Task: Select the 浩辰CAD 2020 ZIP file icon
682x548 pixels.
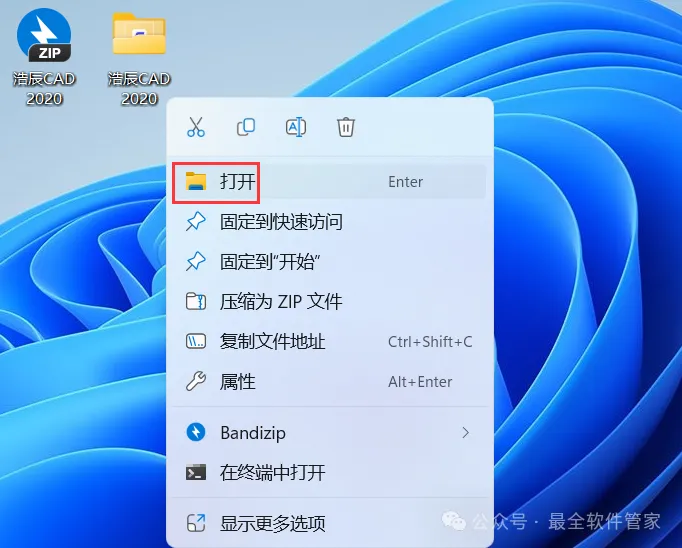Action: pyautogui.click(x=44, y=36)
